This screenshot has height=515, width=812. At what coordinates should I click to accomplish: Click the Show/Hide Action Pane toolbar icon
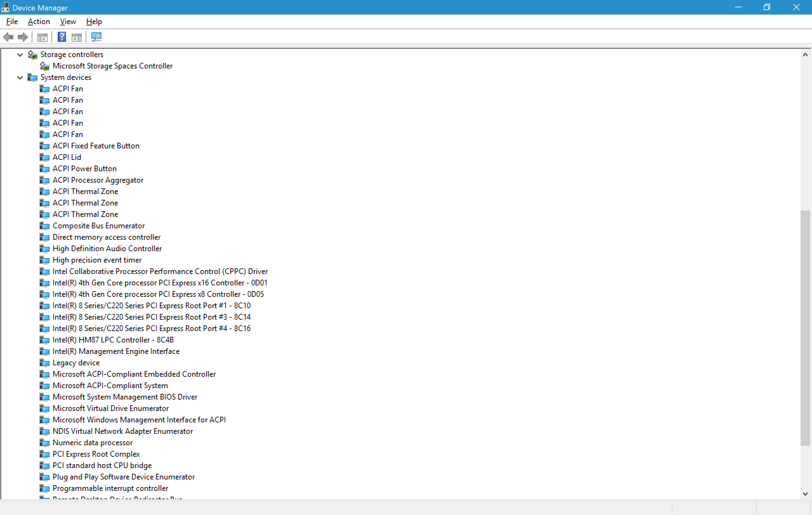pos(76,37)
